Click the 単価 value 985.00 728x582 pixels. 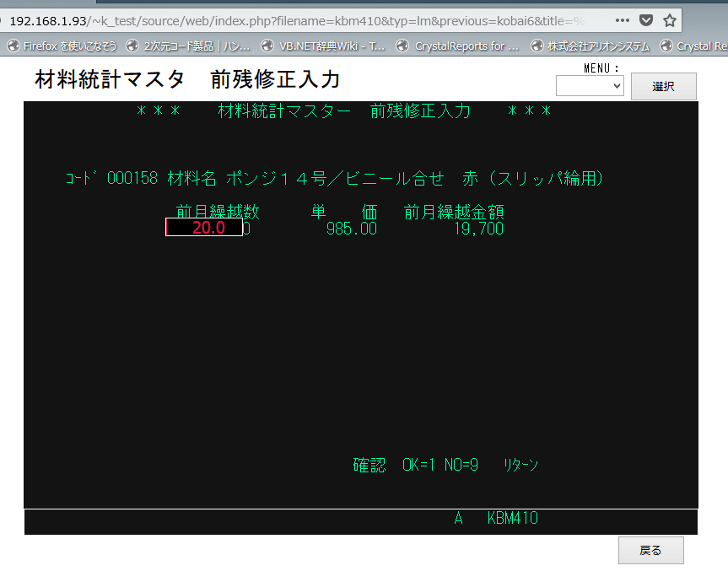click(351, 229)
